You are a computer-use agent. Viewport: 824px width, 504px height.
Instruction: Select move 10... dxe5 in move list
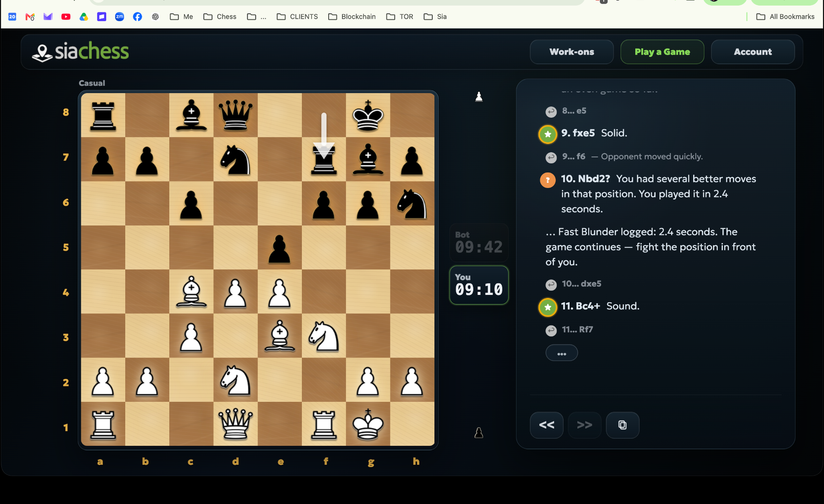click(x=581, y=284)
